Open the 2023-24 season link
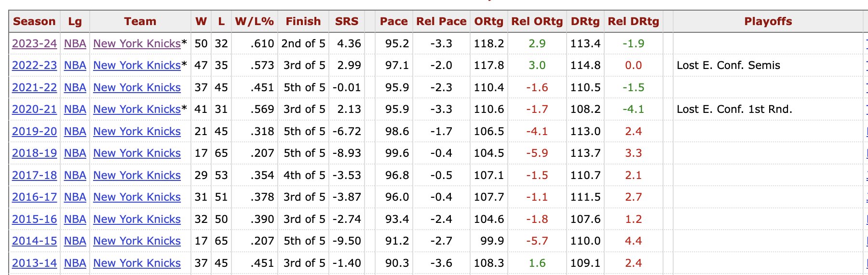868x275 pixels. coord(34,43)
